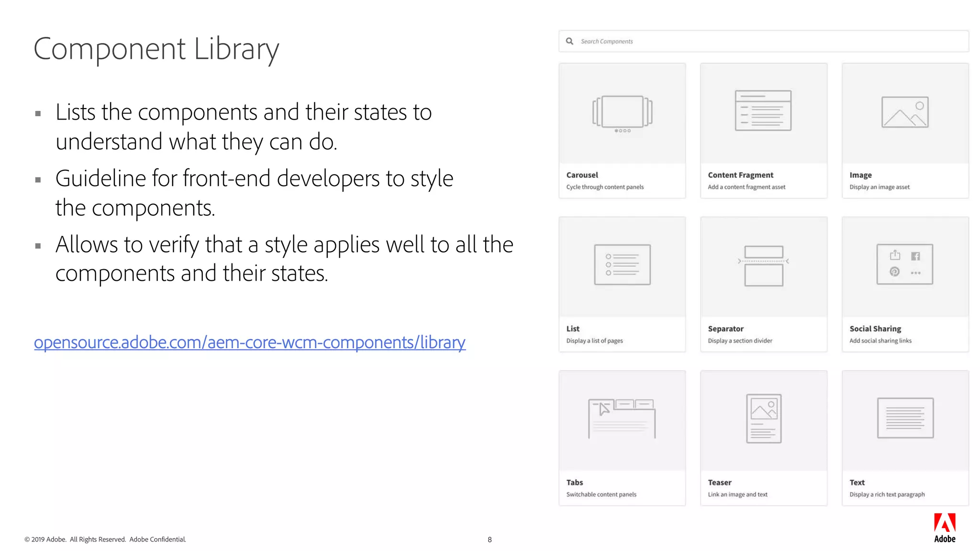Click the bullet starting 'Guideline for front-end developers'
980x551 pixels.
click(254, 193)
